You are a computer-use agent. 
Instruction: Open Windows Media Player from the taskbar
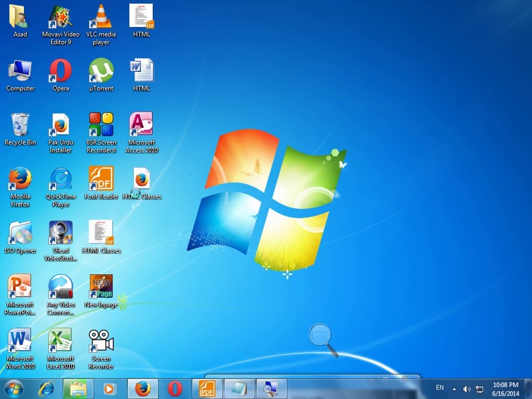[109, 389]
